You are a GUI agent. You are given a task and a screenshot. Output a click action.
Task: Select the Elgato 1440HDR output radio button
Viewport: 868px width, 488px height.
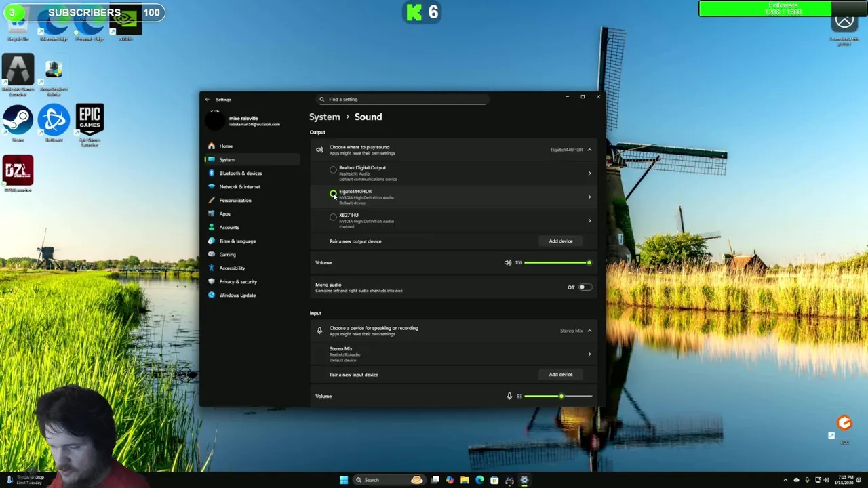[333, 194]
